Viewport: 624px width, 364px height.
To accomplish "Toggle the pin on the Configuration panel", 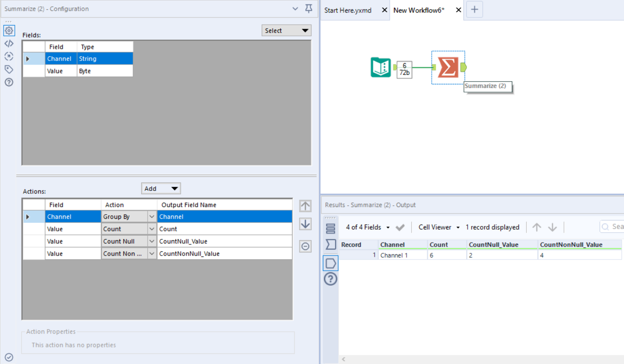I will 308,9.
